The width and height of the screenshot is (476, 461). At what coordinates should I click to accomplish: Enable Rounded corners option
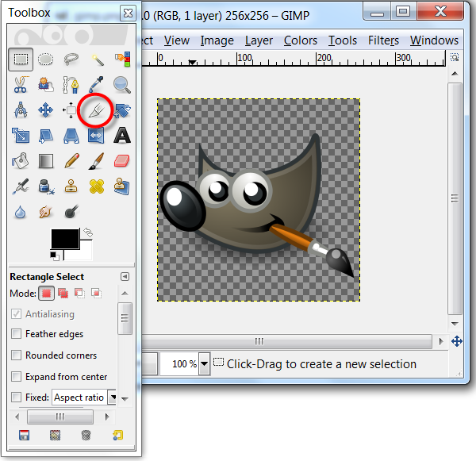point(16,355)
